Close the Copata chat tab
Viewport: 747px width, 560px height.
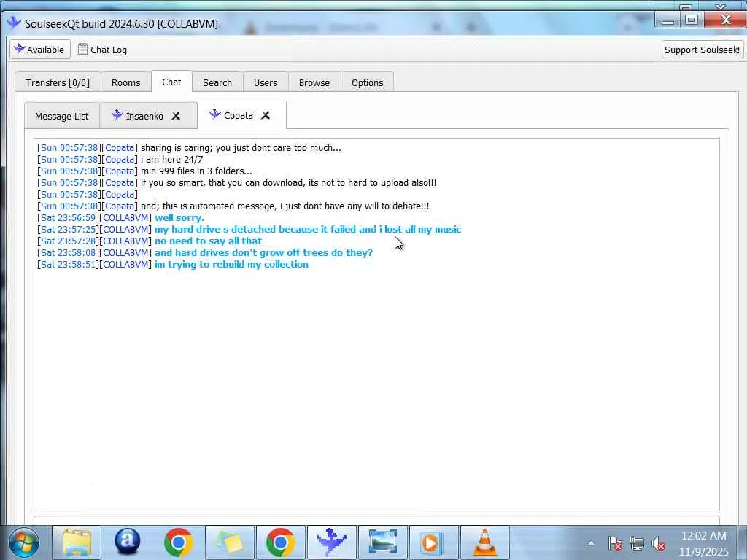[x=266, y=115]
